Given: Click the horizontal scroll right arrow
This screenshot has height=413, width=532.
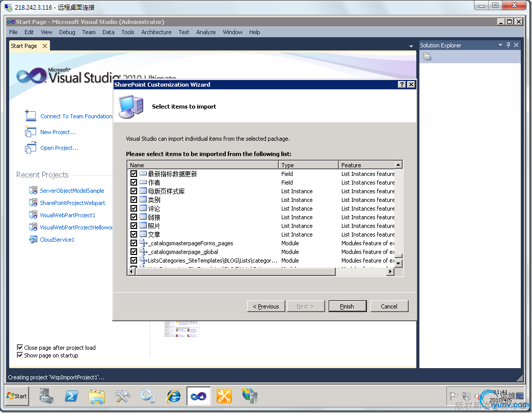Looking at the screenshot, I should [x=390, y=271].
